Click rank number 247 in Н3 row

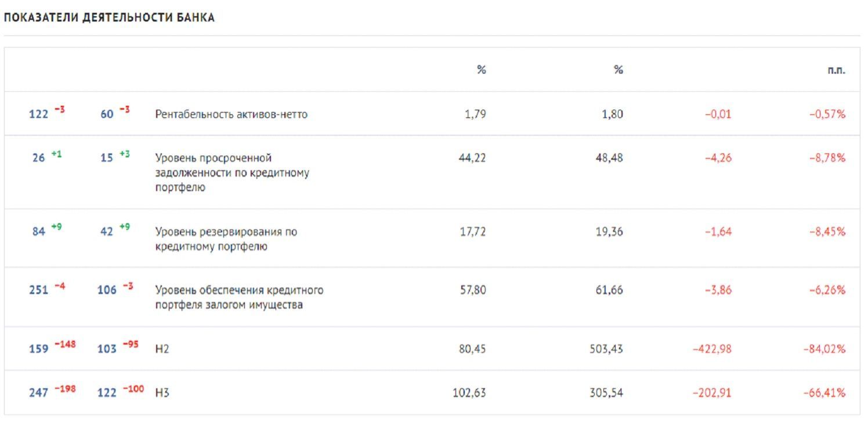(39, 393)
